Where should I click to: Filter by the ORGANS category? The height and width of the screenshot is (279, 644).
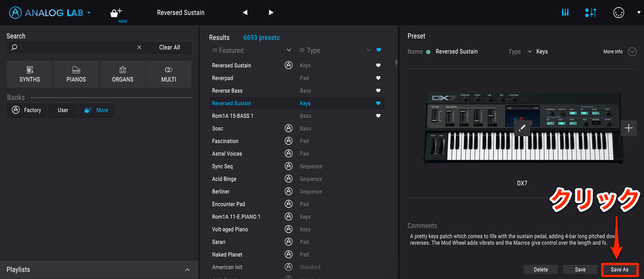tap(122, 74)
